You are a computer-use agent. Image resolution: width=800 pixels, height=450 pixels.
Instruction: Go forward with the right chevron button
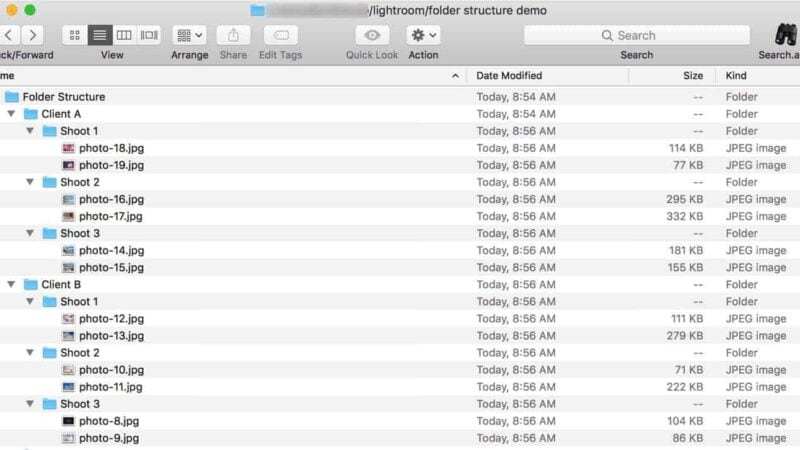point(33,35)
